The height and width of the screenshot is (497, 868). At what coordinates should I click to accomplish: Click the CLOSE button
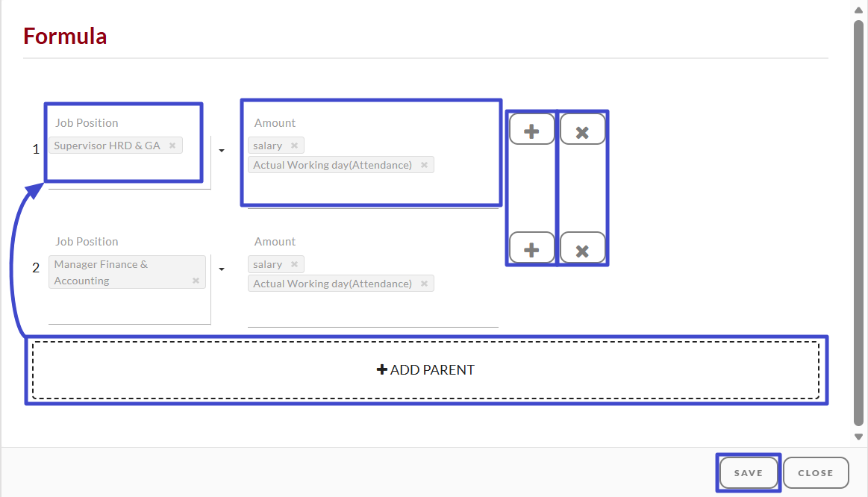(816, 472)
